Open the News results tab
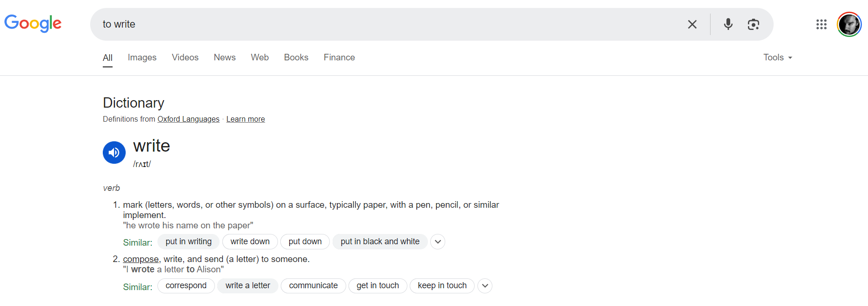The image size is (868, 306). (225, 58)
